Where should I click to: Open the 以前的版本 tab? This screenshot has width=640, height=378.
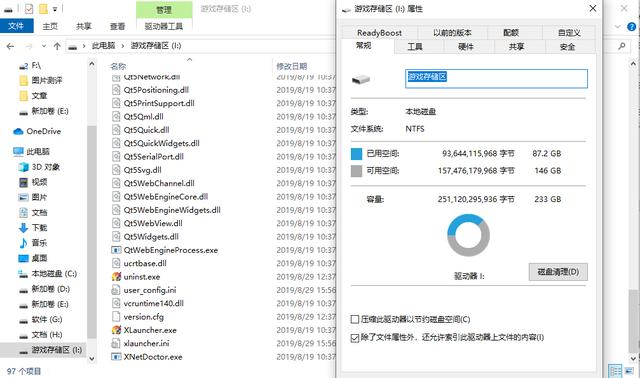pos(452,33)
